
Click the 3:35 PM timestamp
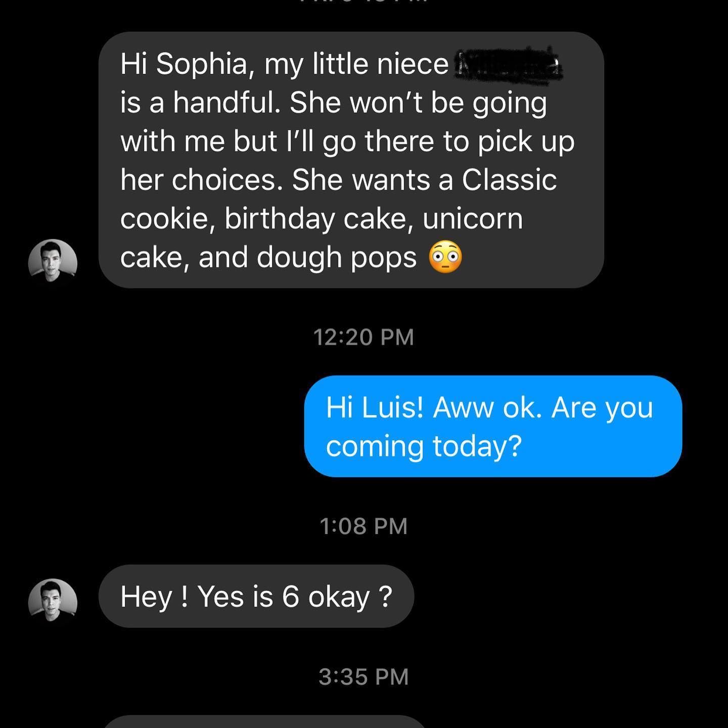pyautogui.click(x=363, y=677)
